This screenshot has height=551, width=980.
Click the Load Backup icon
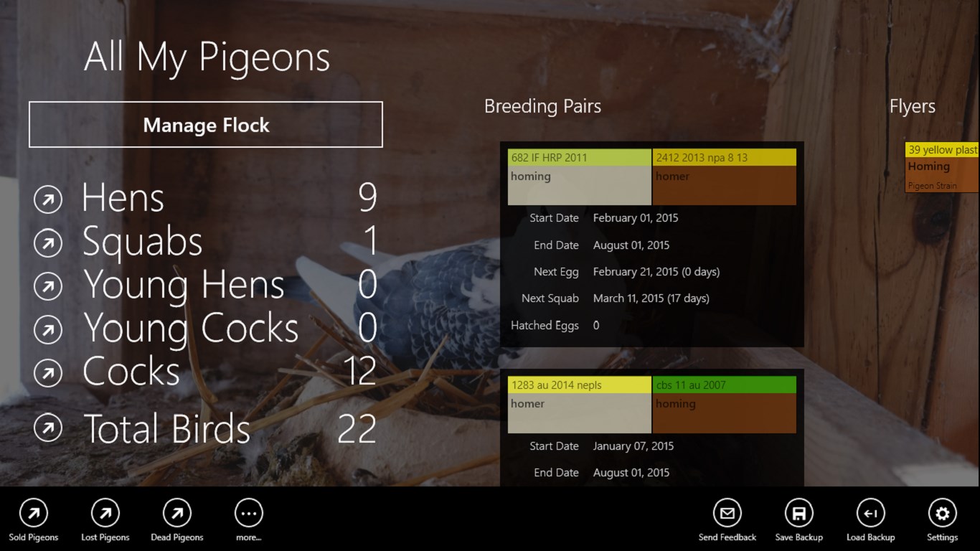click(x=871, y=513)
